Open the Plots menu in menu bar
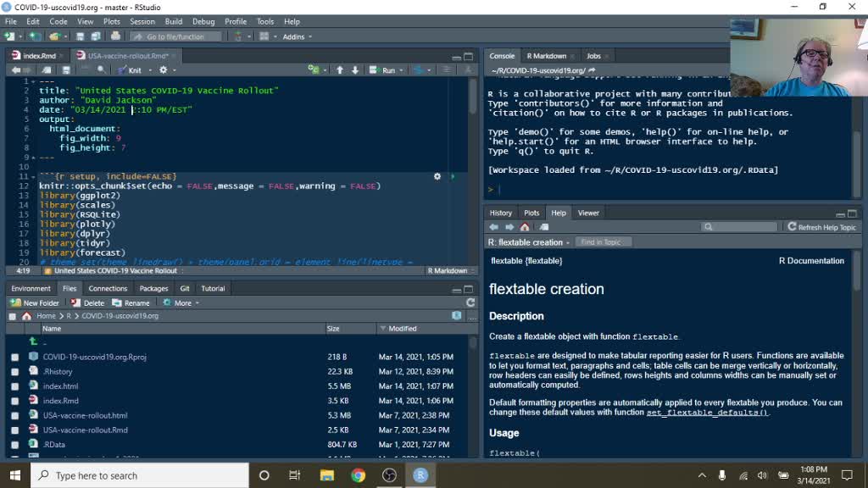Viewport: 868px width, 488px height. tap(111, 21)
